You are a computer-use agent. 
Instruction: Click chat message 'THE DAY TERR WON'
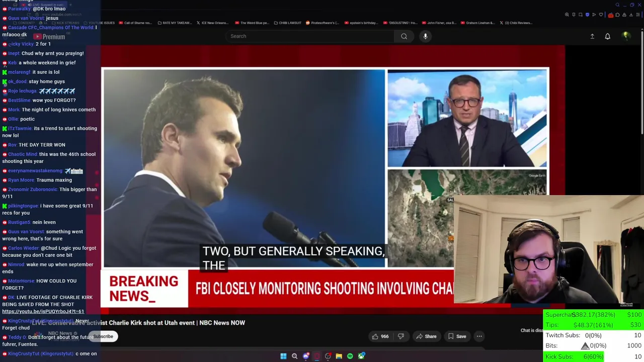pyautogui.click(x=42, y=145)
